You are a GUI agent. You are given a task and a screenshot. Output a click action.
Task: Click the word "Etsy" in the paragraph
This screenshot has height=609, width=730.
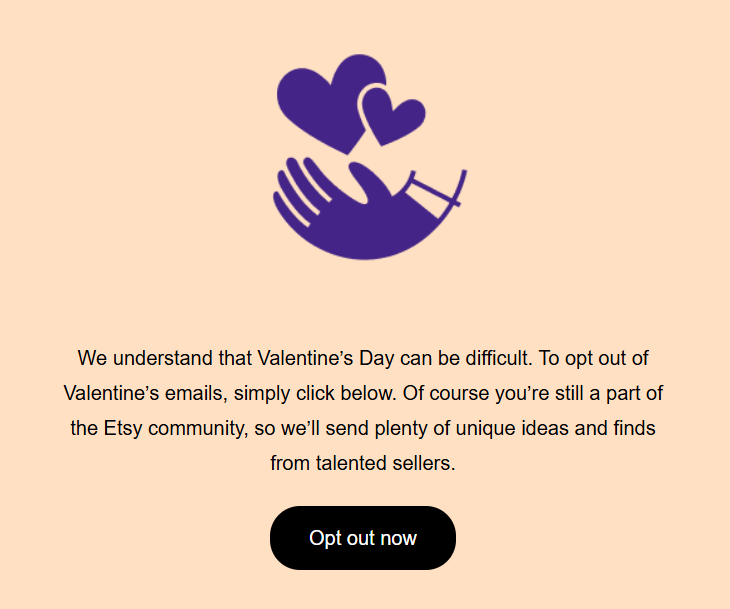coord(123,428)
